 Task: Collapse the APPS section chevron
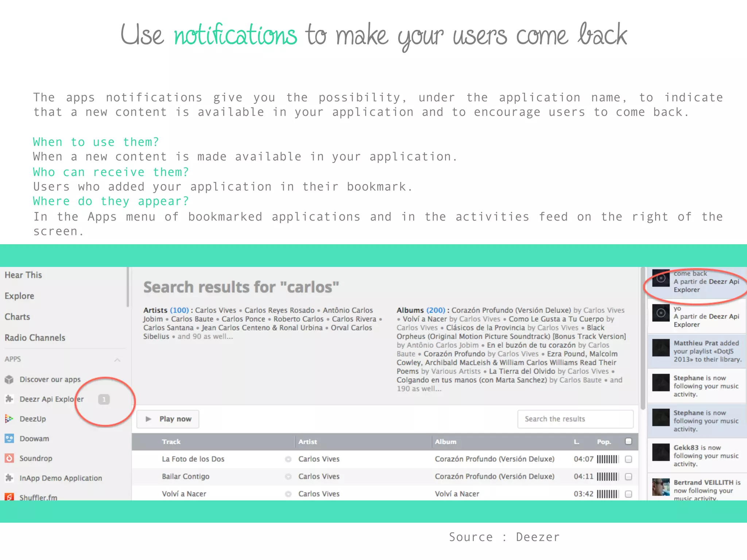click(117, 360)
